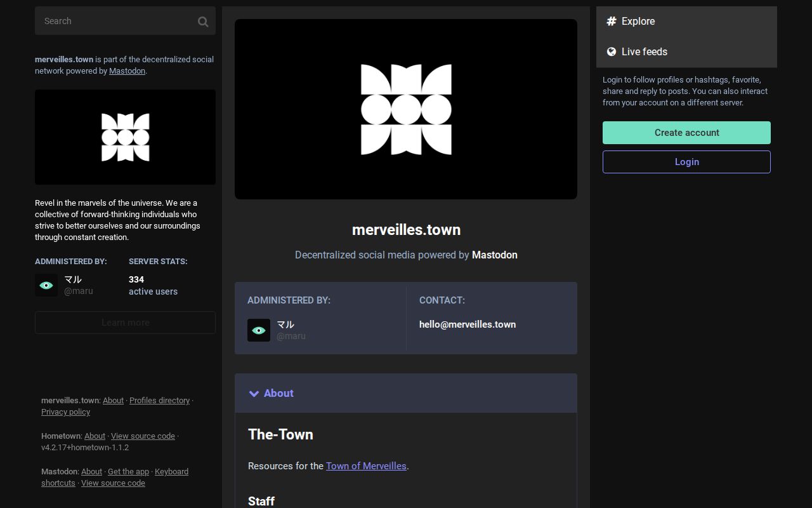Click the merveilles.town logo thumbnail in the sidebar
This screenshot has width=812, height=508.
(125, 137)
